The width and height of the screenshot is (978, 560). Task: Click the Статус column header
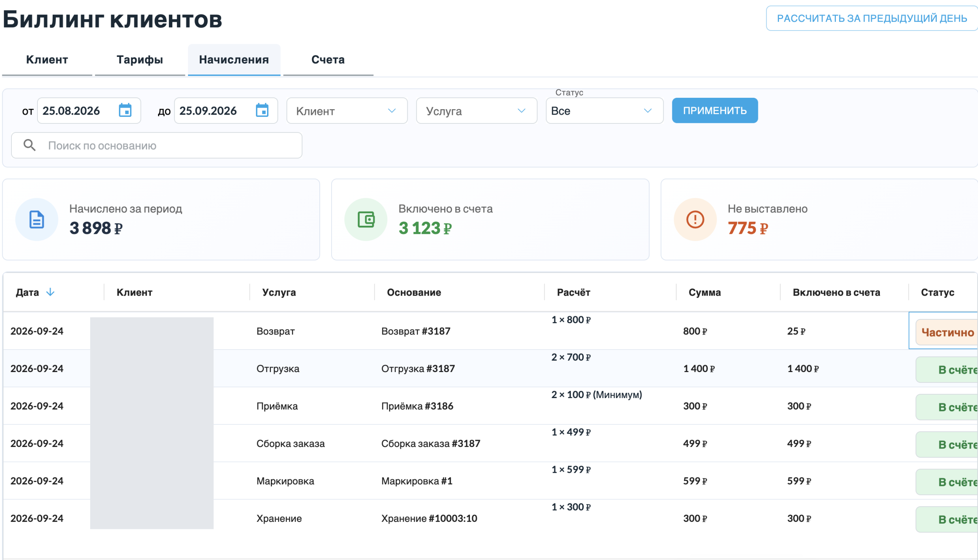pyautogui.click(x=937, y=292)
